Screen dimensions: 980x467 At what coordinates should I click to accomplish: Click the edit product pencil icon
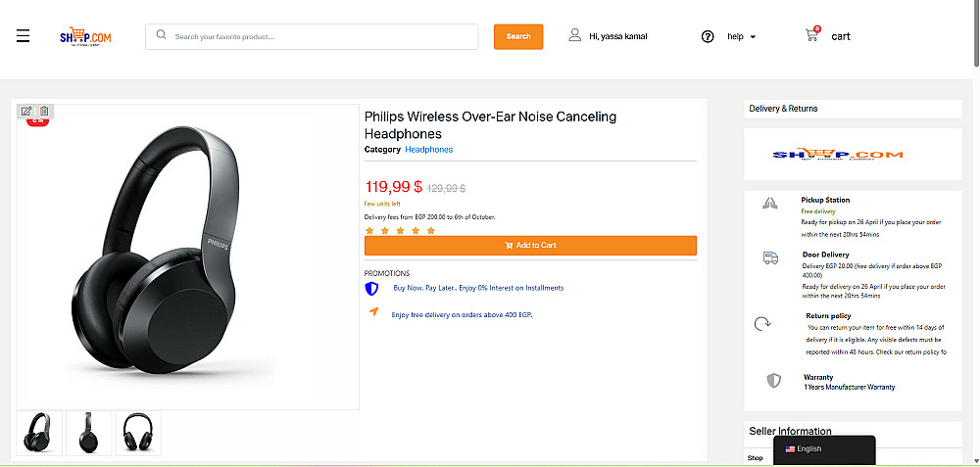[x=26, y=111]
